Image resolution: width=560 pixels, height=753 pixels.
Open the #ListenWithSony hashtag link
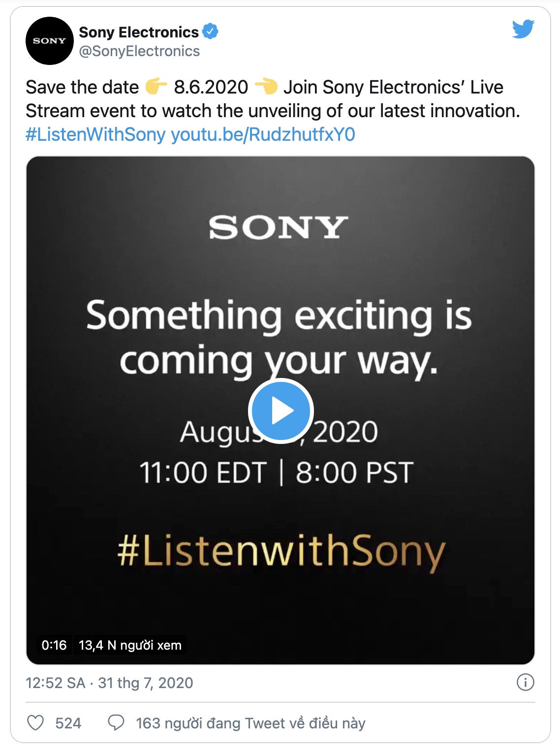pyautogui.click(x=95, y=134)
